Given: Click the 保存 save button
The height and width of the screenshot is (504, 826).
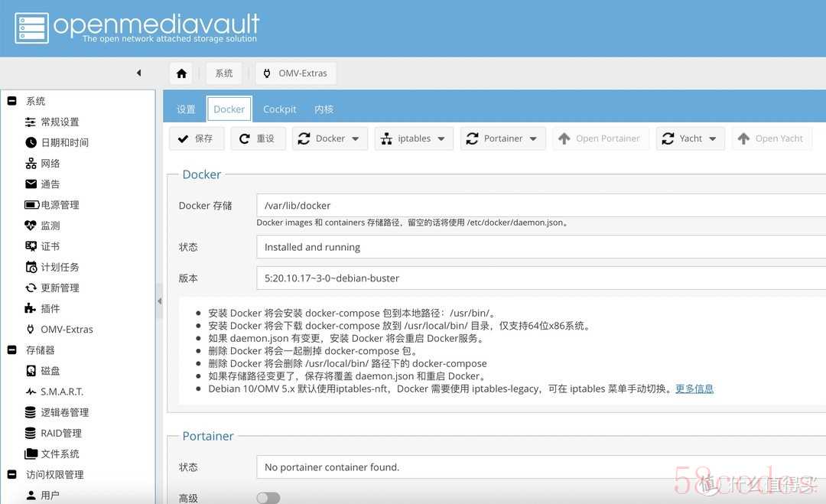Looking at the screenshot, I should [197, 138].
